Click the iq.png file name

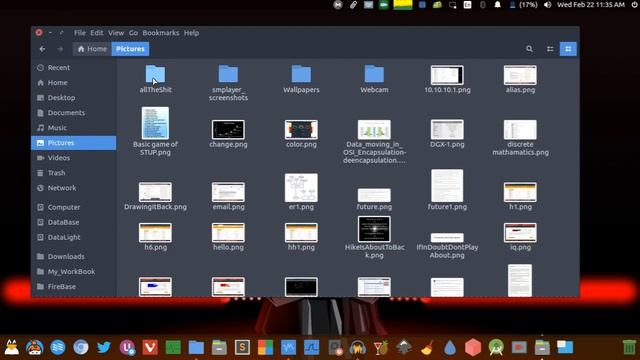click(x=520, y=247)
